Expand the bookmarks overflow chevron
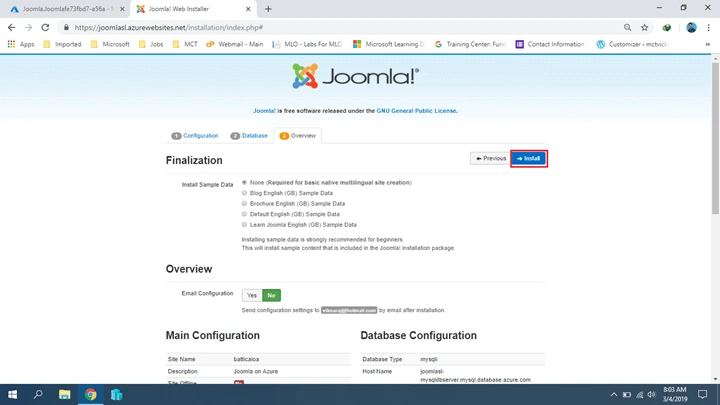Screen dimensions: 720x405 tap(708, 44)
